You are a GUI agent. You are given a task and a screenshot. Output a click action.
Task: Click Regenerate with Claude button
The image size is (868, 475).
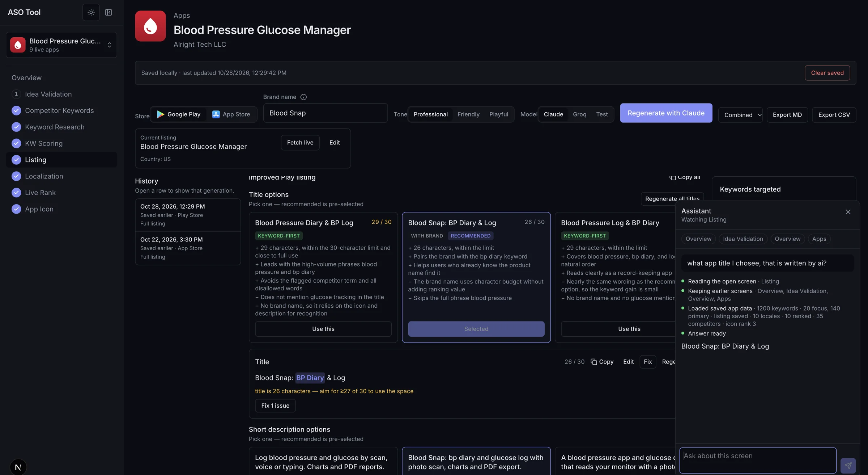pyautogui.click(x=666, y=113)
